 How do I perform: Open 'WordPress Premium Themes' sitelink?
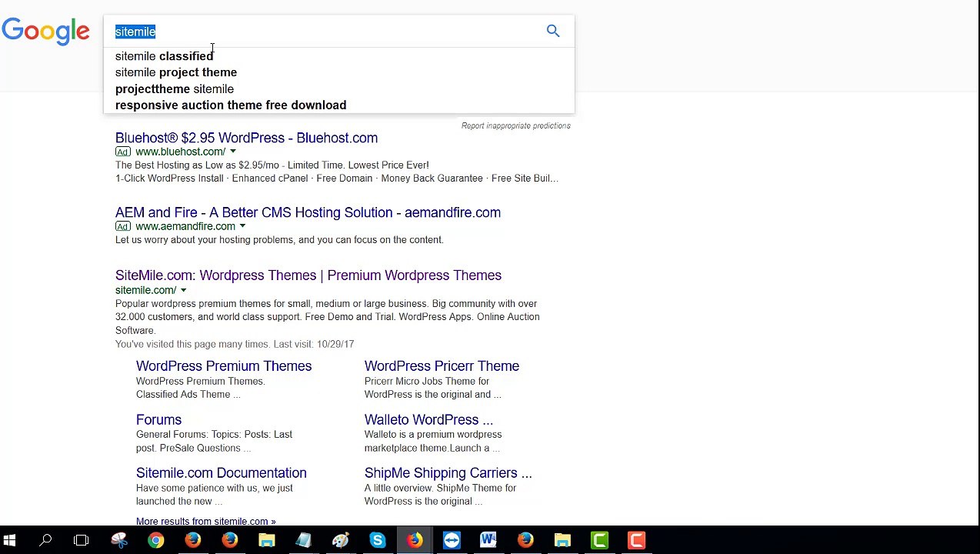(224, 366)
